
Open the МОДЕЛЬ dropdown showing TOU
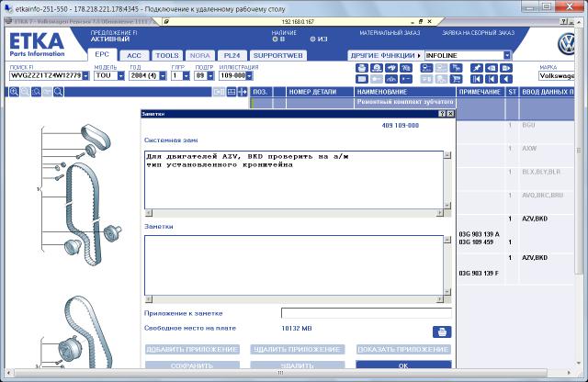click(x=120, y=75)
